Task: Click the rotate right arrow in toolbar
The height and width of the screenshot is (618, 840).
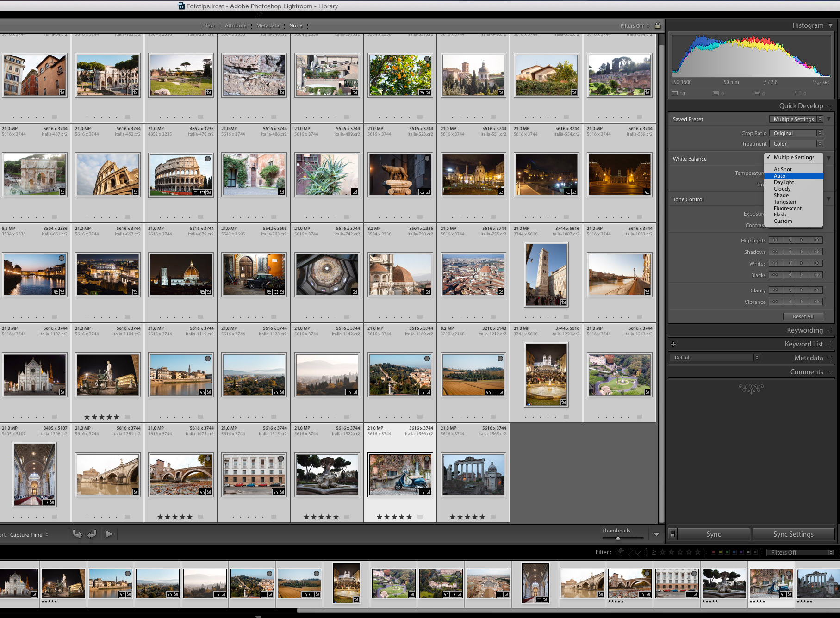Action: [92, 534]
